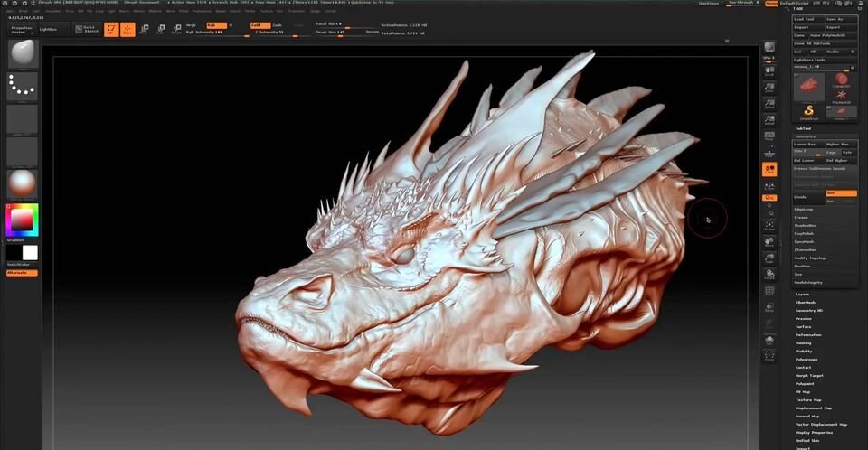This screenshot has height=450, width=868.
Task: Click the Scroll canvas icon
Action: (x=769, y=71)
